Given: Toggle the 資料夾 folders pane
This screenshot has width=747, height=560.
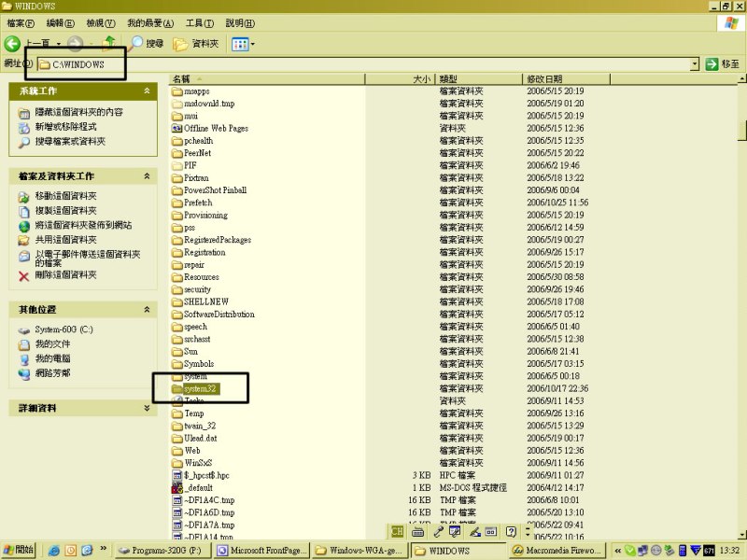Looking at the screenshot, I should (x=196, y=44).
